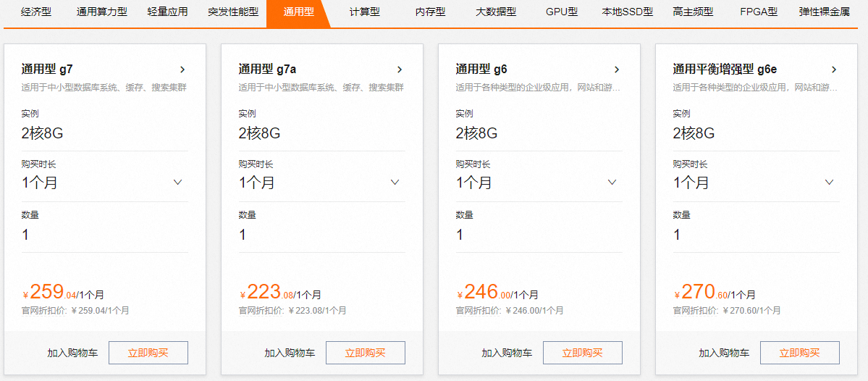Image resolution: width=868 pixels, height=381 pixels.
Task: Open the 通用型 g6 details arrow
Action: pos(617,70)
